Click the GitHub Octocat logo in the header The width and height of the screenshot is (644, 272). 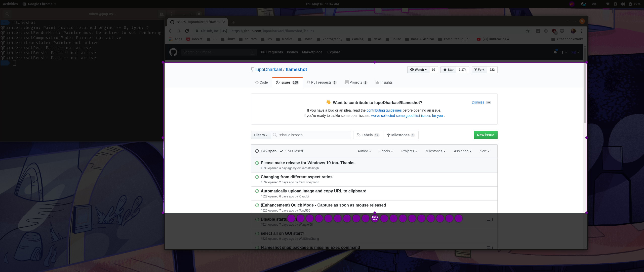click(173, 52)
